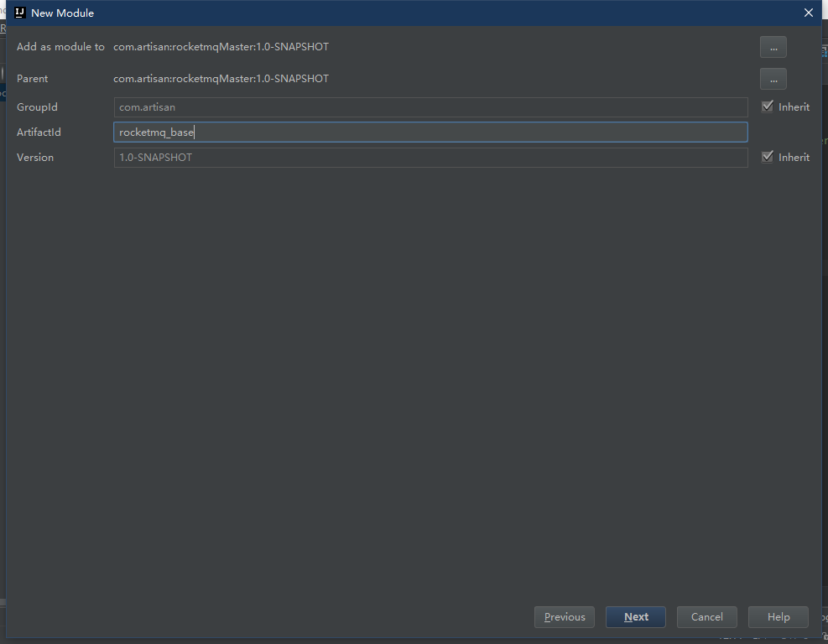Toggle Inherit checkbox for GroupId
The width and height of the screenshot is (828, 644).
[767, 106]
